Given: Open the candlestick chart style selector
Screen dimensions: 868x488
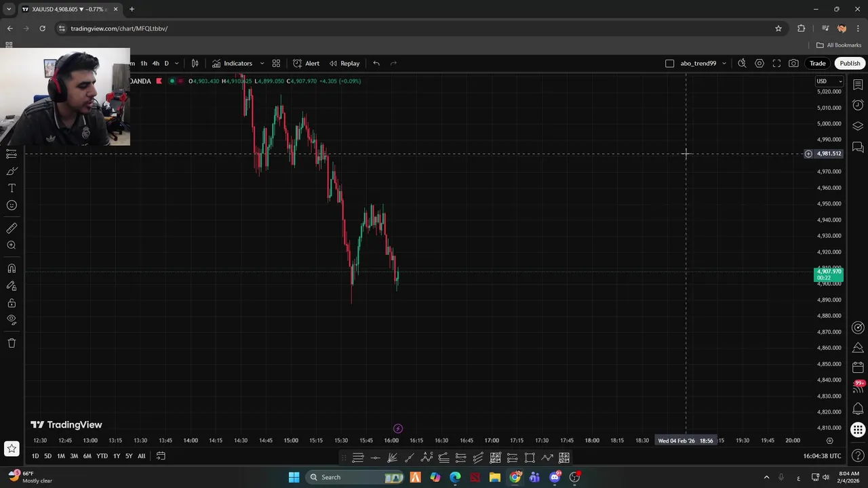Looking at the screenshot, I should tap(195, 63).
